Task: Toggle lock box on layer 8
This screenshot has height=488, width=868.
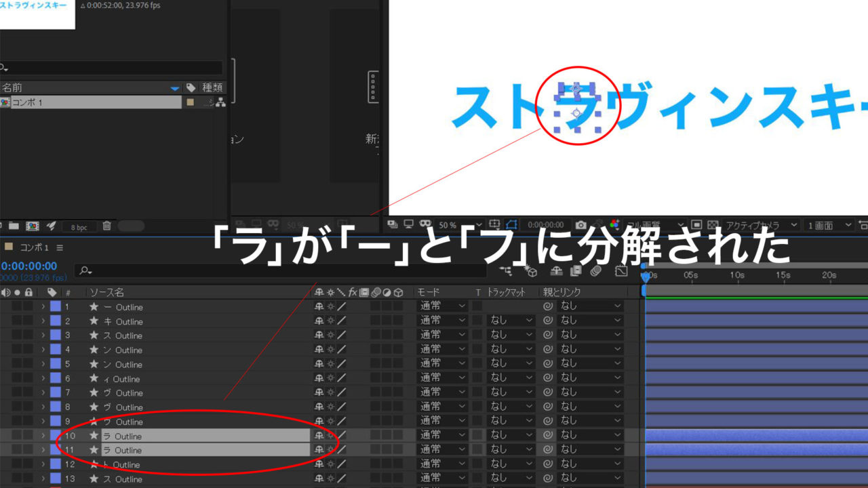Action: coord(28,407)
